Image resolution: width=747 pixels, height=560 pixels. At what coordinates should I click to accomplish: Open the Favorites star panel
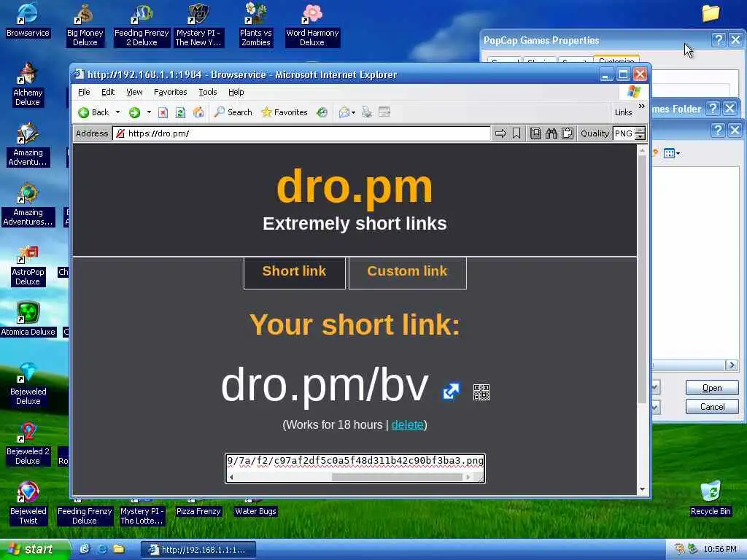click(x=285, y=112)
